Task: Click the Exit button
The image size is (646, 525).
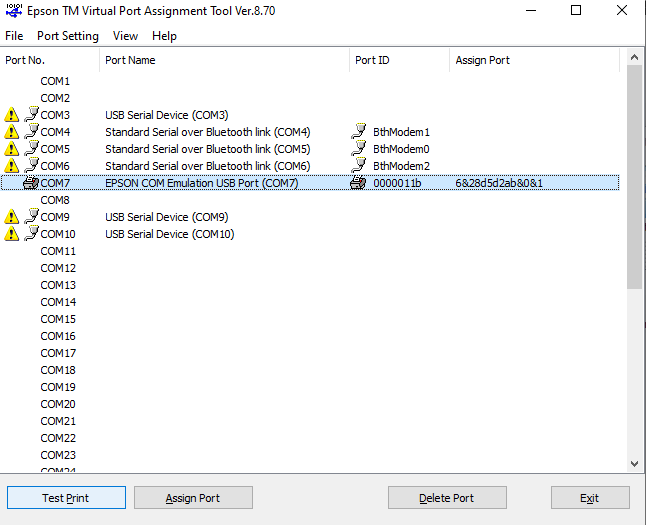Action: click(590, 497)
